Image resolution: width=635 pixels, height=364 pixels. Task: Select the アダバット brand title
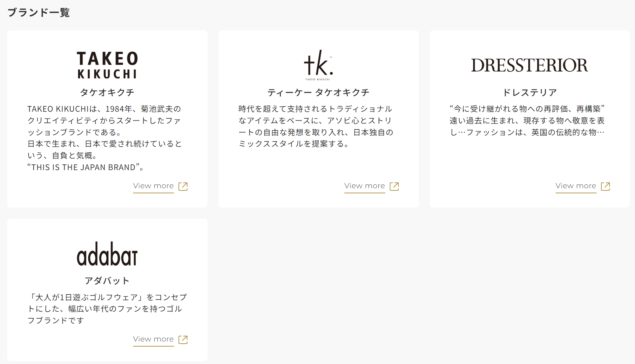click(x=107, y=281)
